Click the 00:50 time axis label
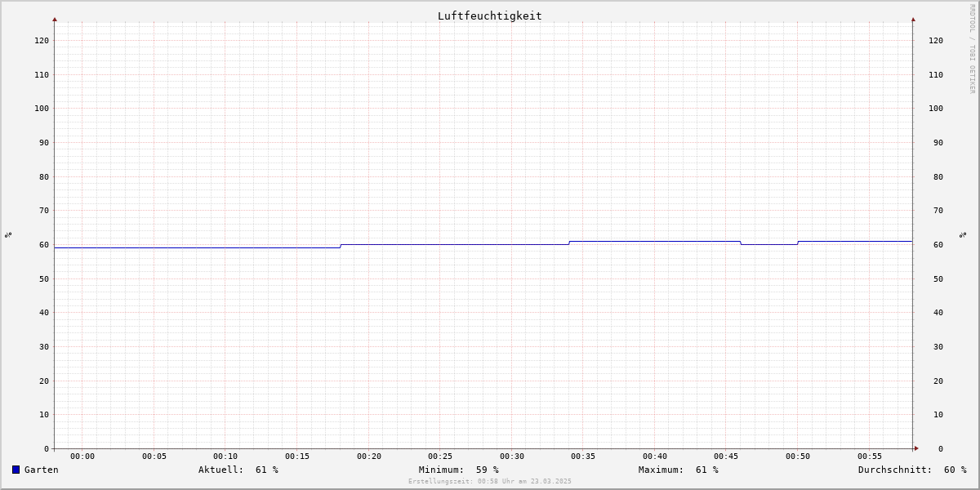980x490 pixels. coord(798,456)
